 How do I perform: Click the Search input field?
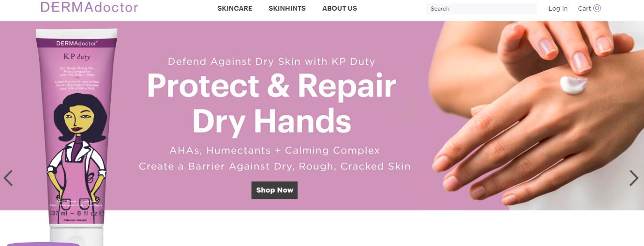(x=481, y=9)
